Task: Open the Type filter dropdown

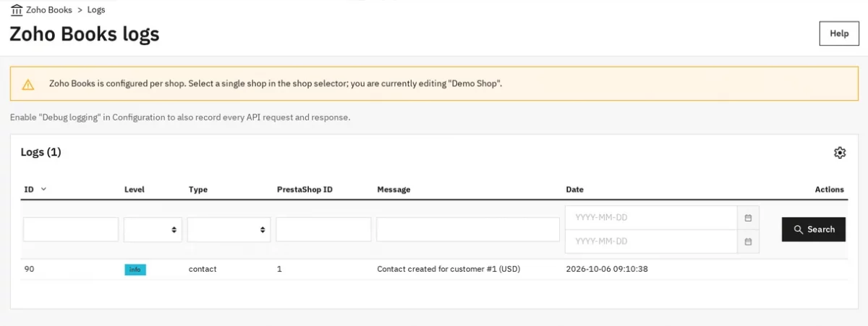Action: [x=229, y=230]
